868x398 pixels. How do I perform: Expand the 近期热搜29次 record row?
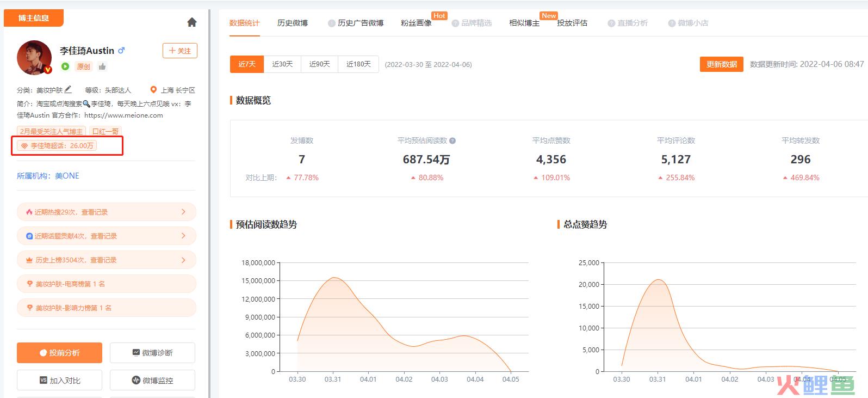click(x=106, y=212)
